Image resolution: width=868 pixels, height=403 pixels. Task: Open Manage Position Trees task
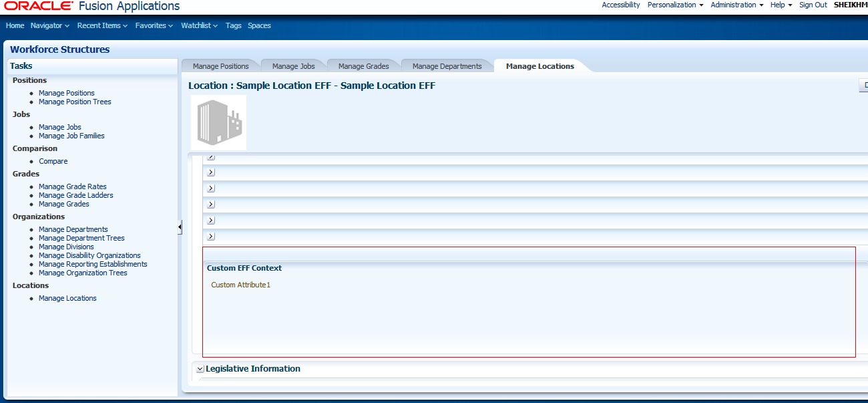pyautogui.click(x=75, y=102)
